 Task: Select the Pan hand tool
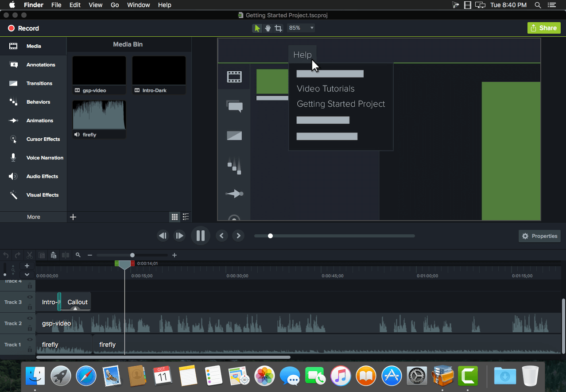(x=267, y=28)
